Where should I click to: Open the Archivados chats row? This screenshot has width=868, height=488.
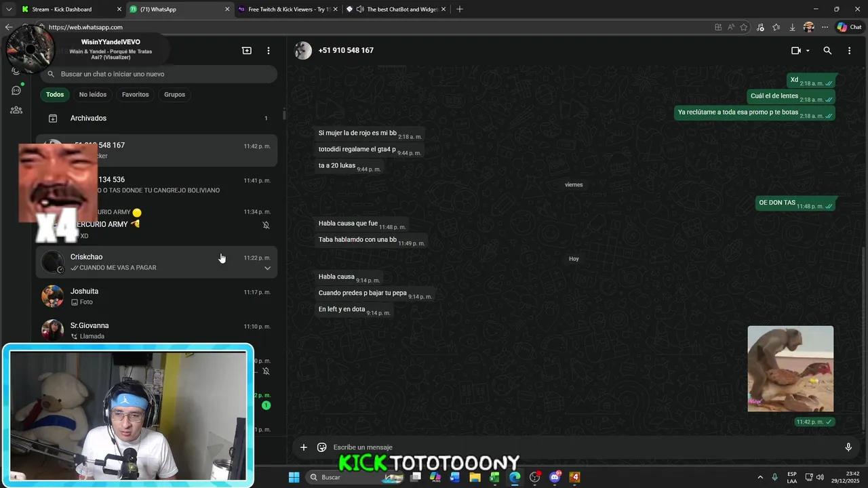pyautogui.click(x=156, y=118)
